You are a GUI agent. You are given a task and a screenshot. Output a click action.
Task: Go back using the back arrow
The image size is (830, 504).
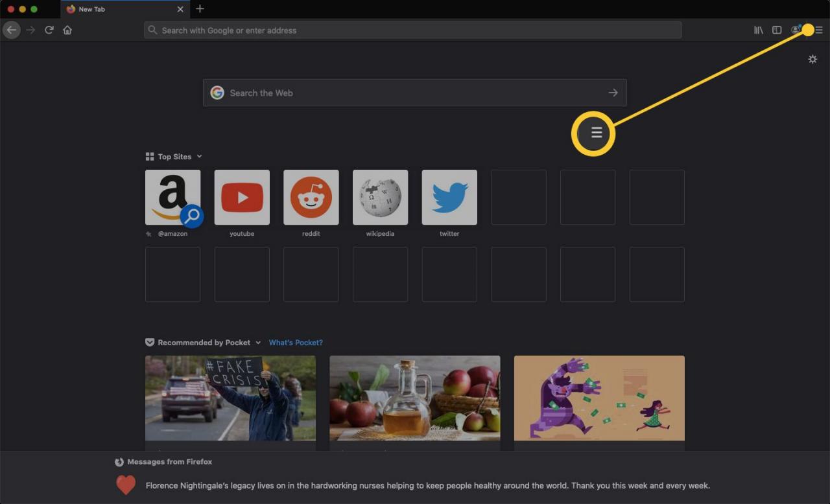click(x=11, y=30)
